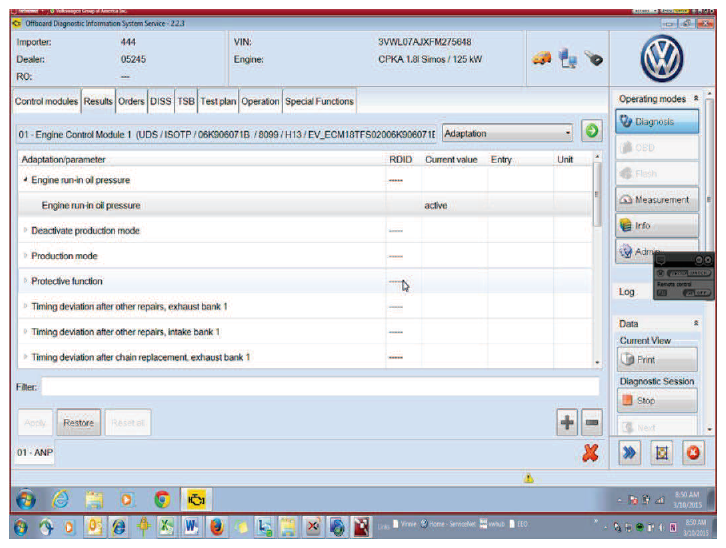Expand Timing deviation after other repairs, intake bank 1
726x548 pixels.
pyautogui.click(x=25, y=331)
